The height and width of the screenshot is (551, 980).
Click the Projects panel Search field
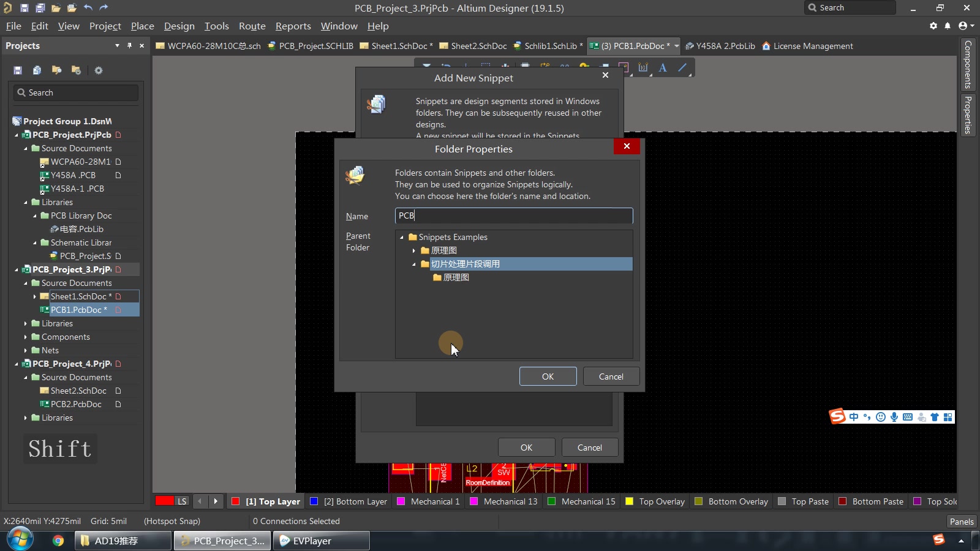(x=76, y=92)
